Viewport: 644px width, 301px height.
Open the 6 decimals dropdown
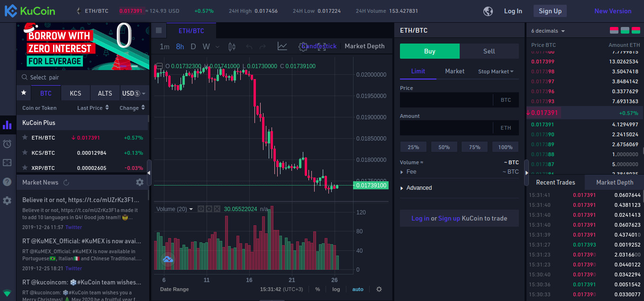coord(548,31)
